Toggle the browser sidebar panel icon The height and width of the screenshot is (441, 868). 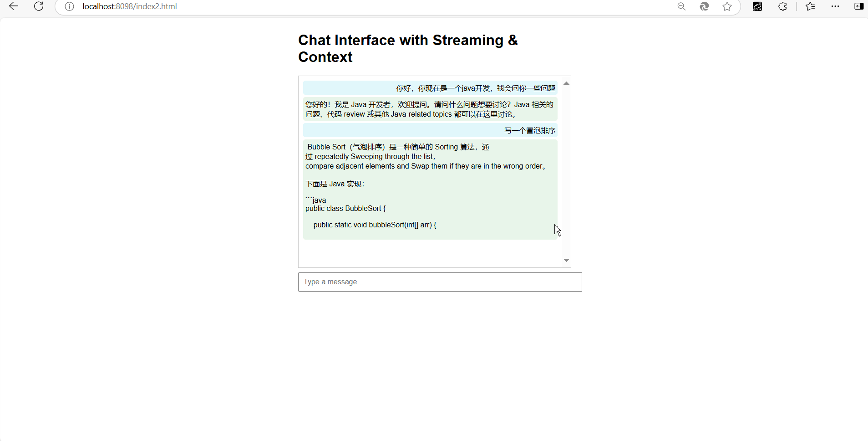(x=859, y=6)
